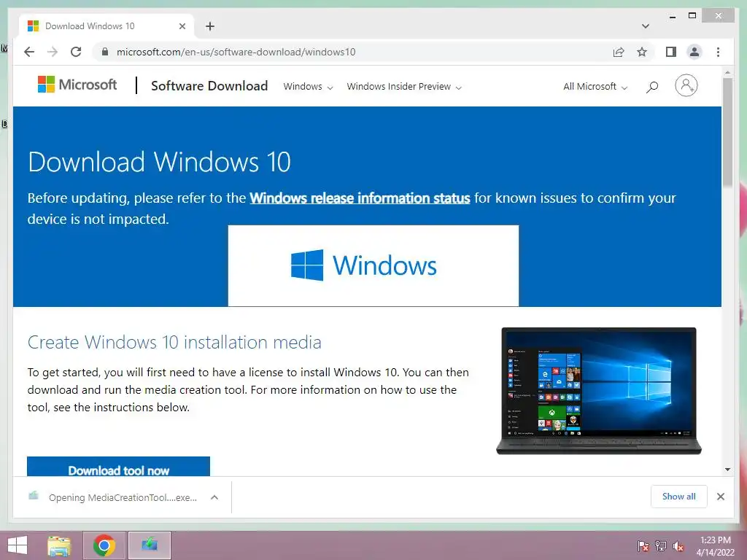Open the Media Creation Tool taskbar item

[149, 545]
